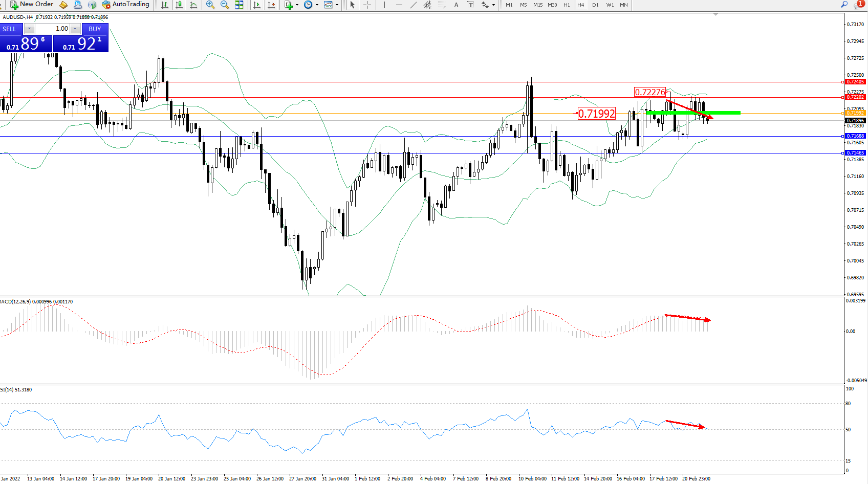Switch to the D1 timeframe
The height and width of the screenshot is (484, 868).
[x=595, y=5]
